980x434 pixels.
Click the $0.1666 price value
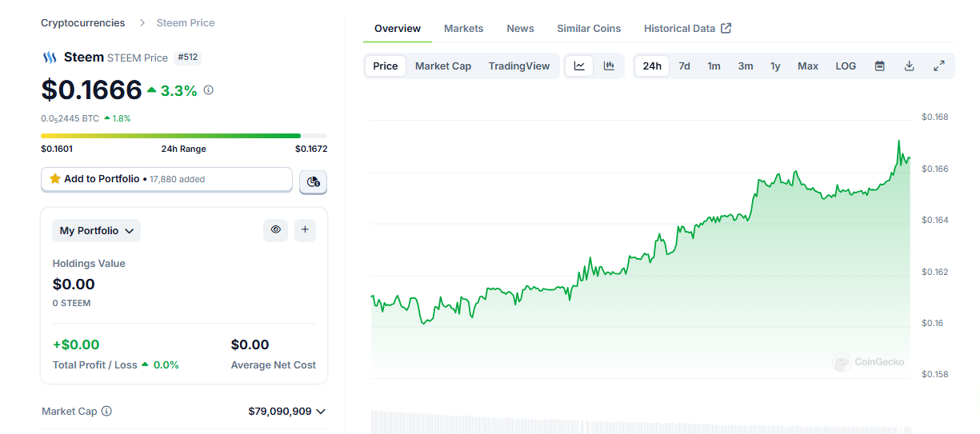pos(91,90)
